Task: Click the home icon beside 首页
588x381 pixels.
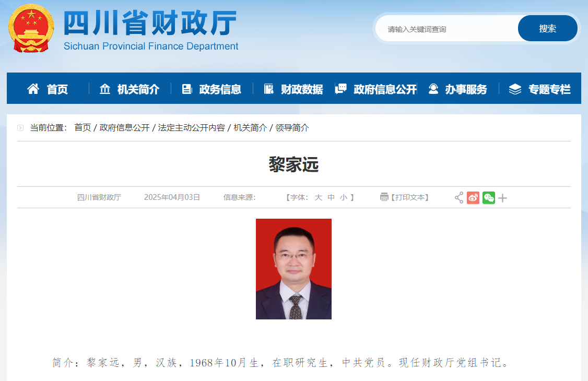Action: pos(33,89)
